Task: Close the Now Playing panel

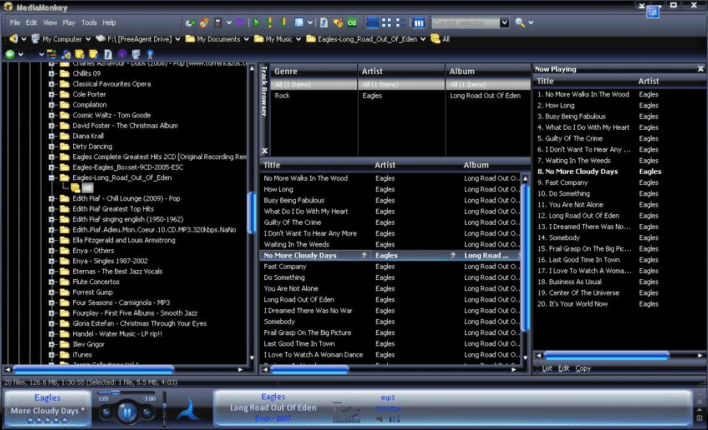Action: (700, 69)
